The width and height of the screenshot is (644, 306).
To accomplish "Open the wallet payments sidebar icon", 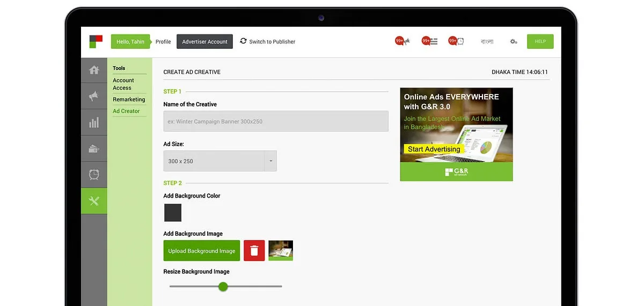I will pos(94,149).
